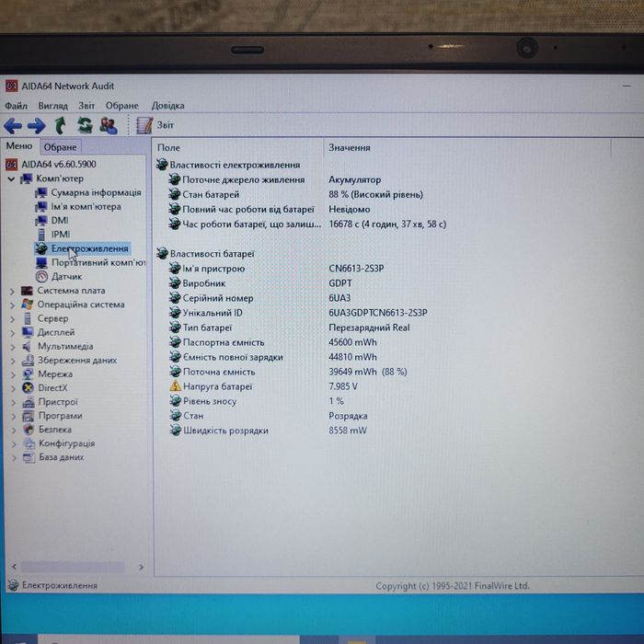
Task: Expand the Системна плата node
Action: [12, 292]
